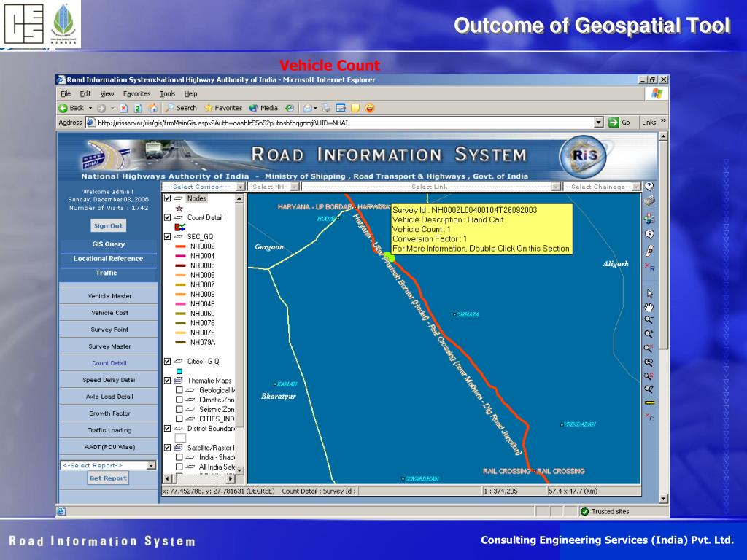Click the map print icon
The width and height of the screenshot is (747, 560).
click(649, 201)
